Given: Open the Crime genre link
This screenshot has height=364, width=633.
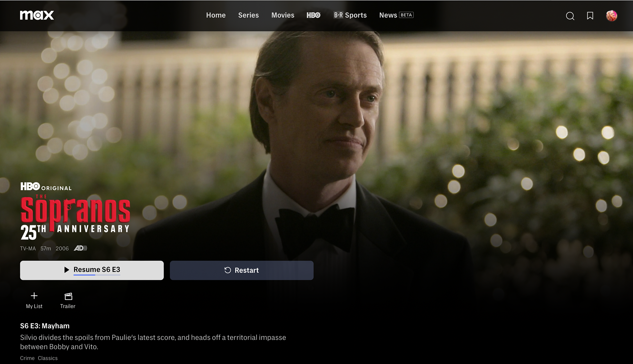Looking at the screenshot, I should pos(27,358).
